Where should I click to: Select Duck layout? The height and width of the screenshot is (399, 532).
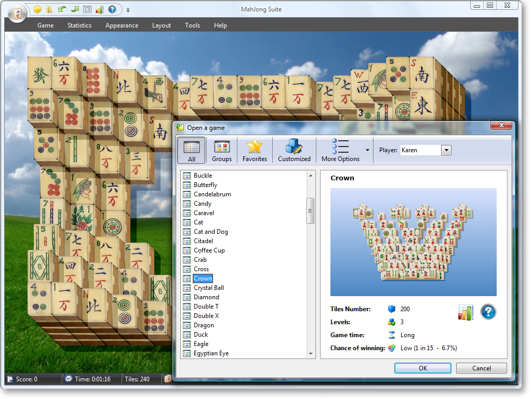point(201,335)
